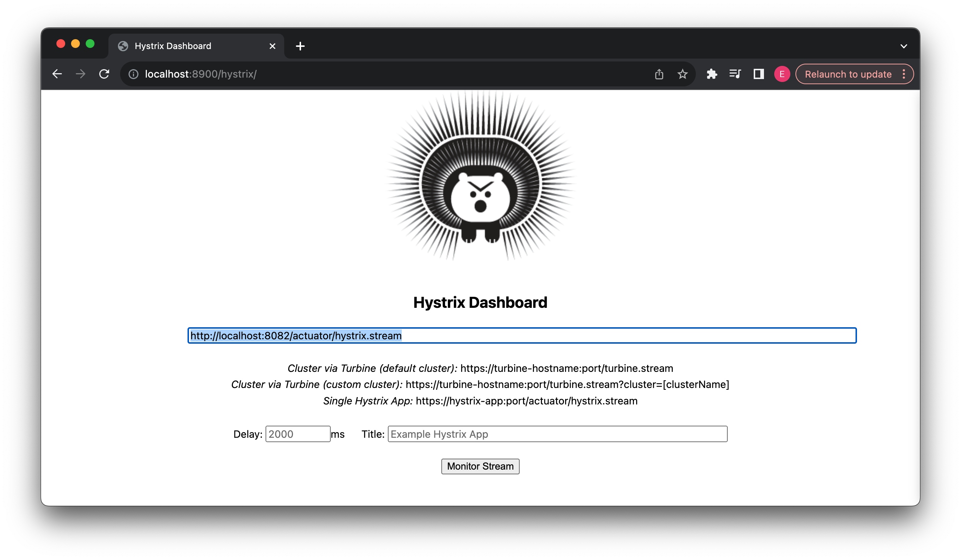Toggle the browser side panel
The width and height of the screenshot is (961, 560).
click(758, 74)
